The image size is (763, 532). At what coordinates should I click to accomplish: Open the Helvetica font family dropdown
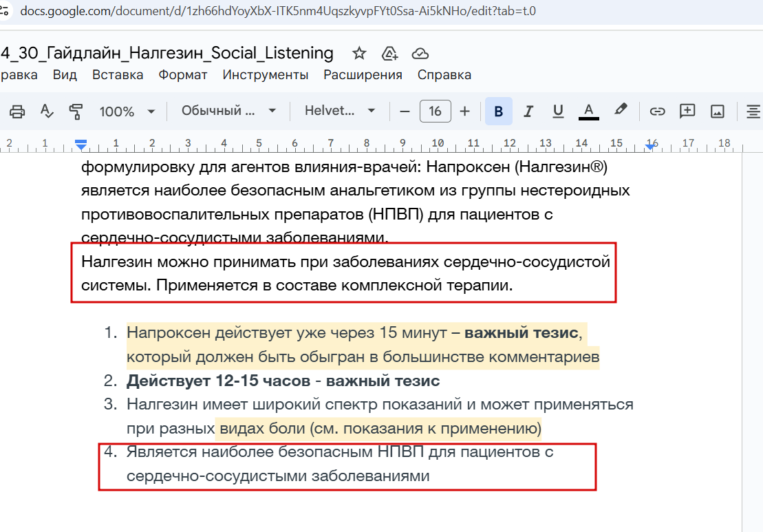point(340,111)
